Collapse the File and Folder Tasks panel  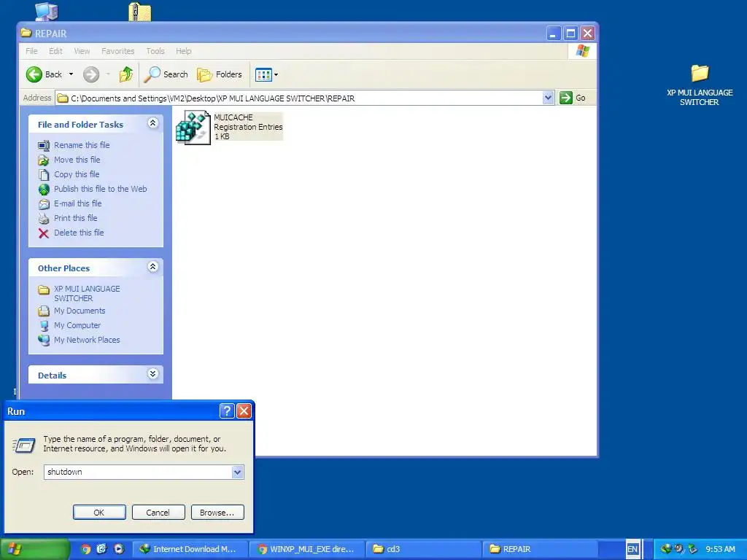(x=152, y=123)
